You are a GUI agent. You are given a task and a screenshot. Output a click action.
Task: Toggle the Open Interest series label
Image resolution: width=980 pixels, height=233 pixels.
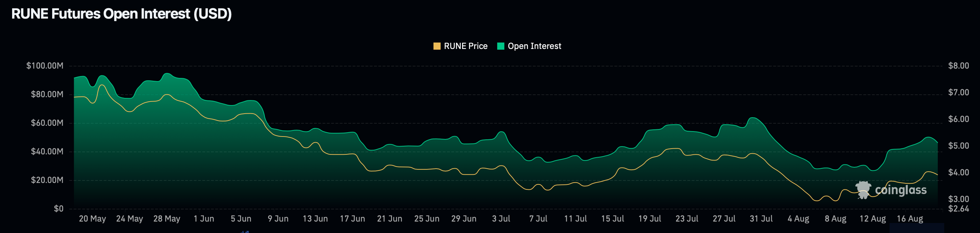(x=534, y=46)
